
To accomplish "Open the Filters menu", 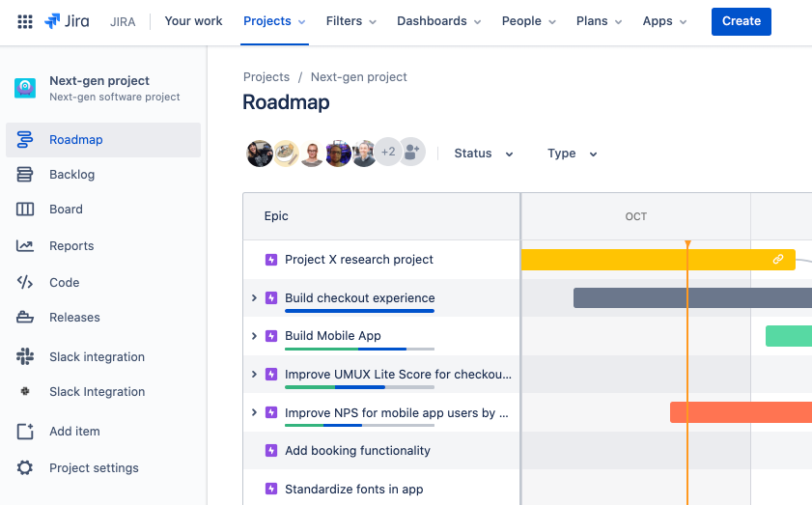I will point(350,21).
